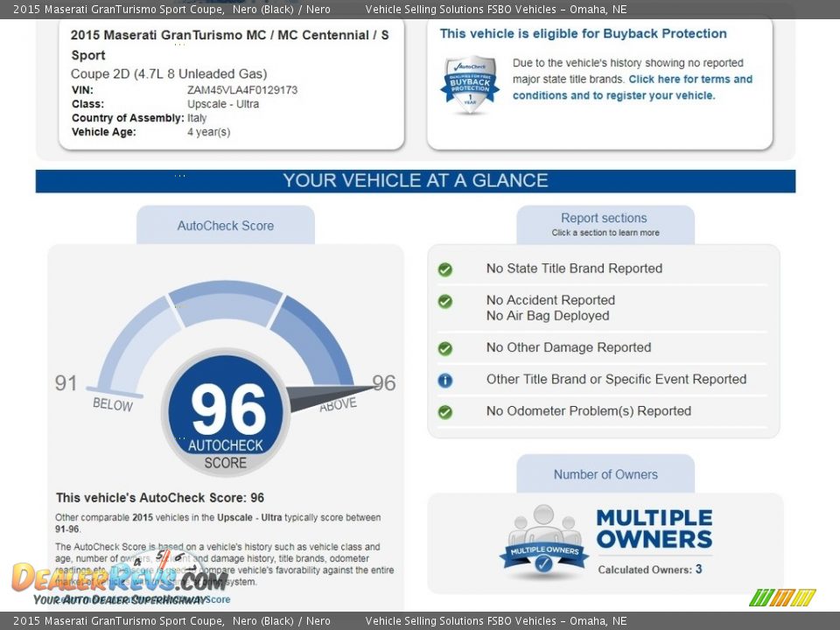
Task: Click the DealerRevs.com logo watermark
Action: pos(120,579)
